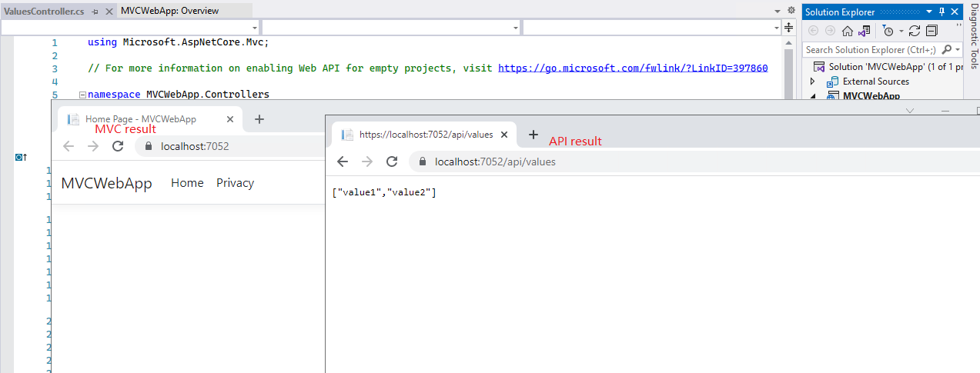Open the Diagnostic Tools side tab
The image size is (980, 373).
coord(973,35)
